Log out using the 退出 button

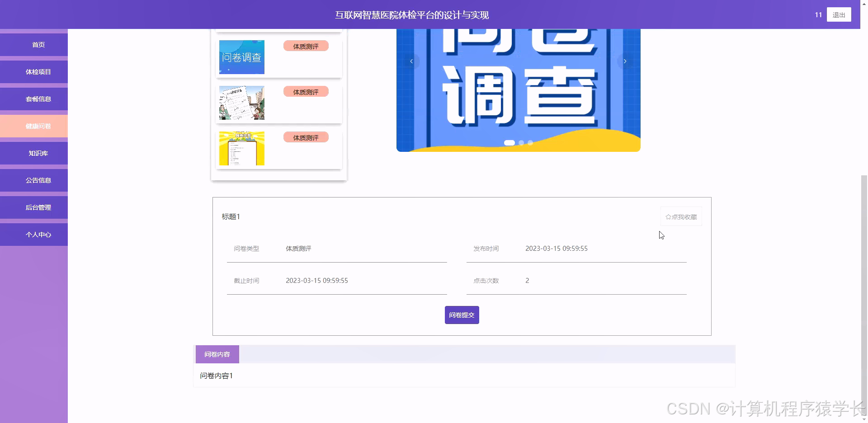(x=839, y=14)
